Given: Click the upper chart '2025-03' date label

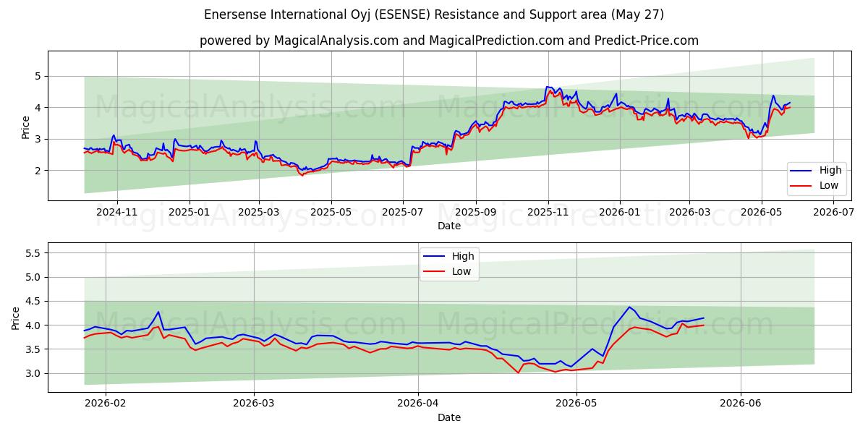Looking at the screenshot, I should coord(260,213).
